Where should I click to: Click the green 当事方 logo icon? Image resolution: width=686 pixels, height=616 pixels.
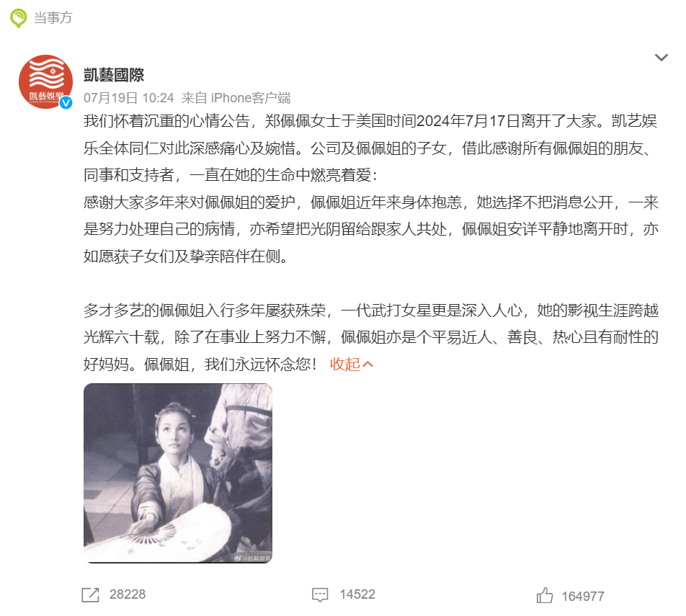click(x=19, y=18)
